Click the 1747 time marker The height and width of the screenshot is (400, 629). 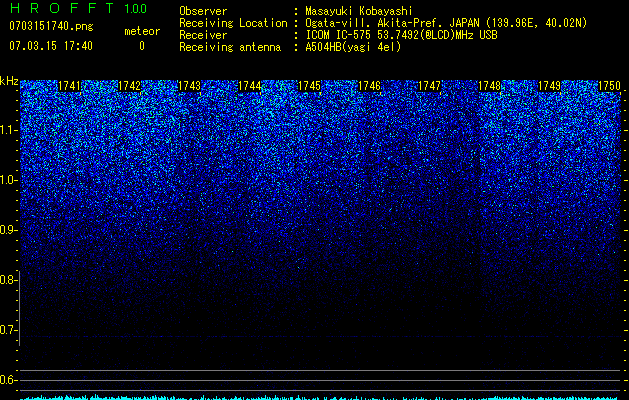429,86
